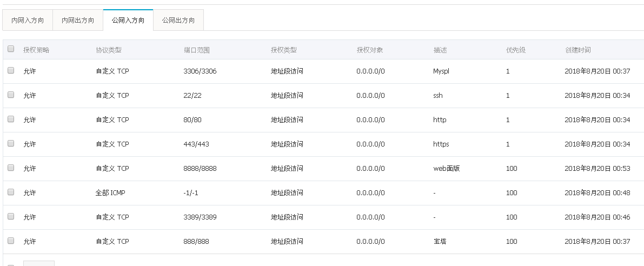Click the 创建时间 column header
644x266 pixels.
coord(578,50)
